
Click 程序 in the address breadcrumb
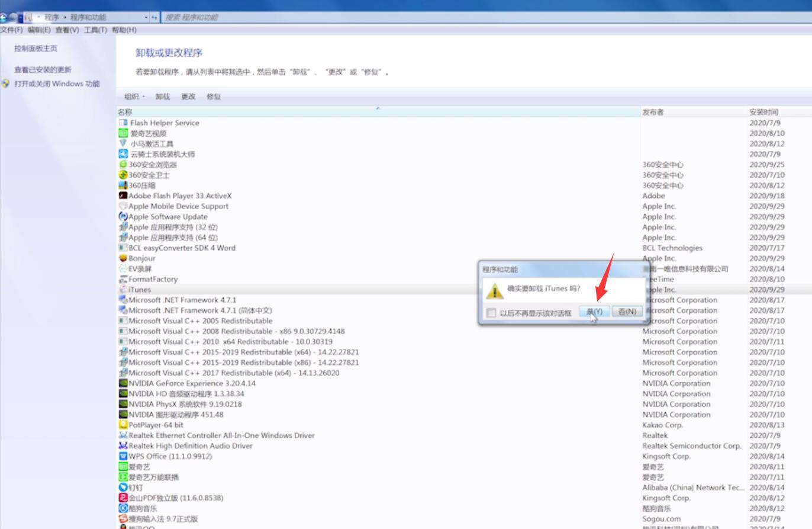51,17
